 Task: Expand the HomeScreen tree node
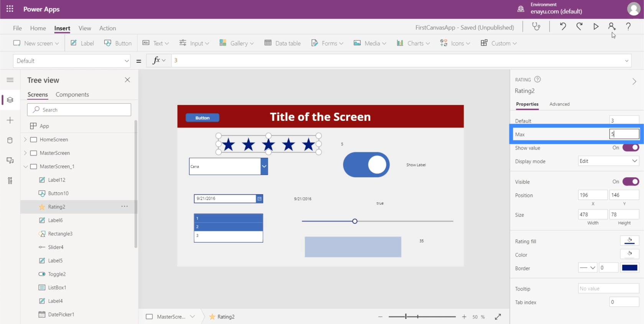coord(25,139)
